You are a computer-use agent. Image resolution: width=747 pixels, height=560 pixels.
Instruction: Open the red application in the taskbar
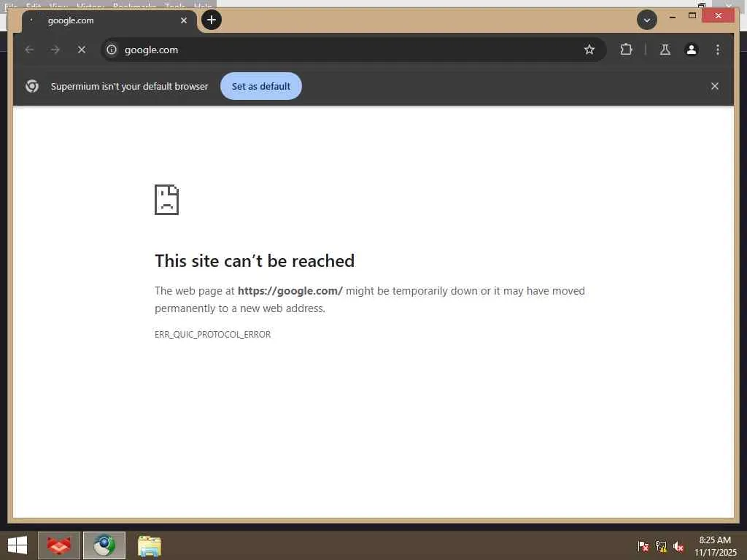click(x=59, y=545)
